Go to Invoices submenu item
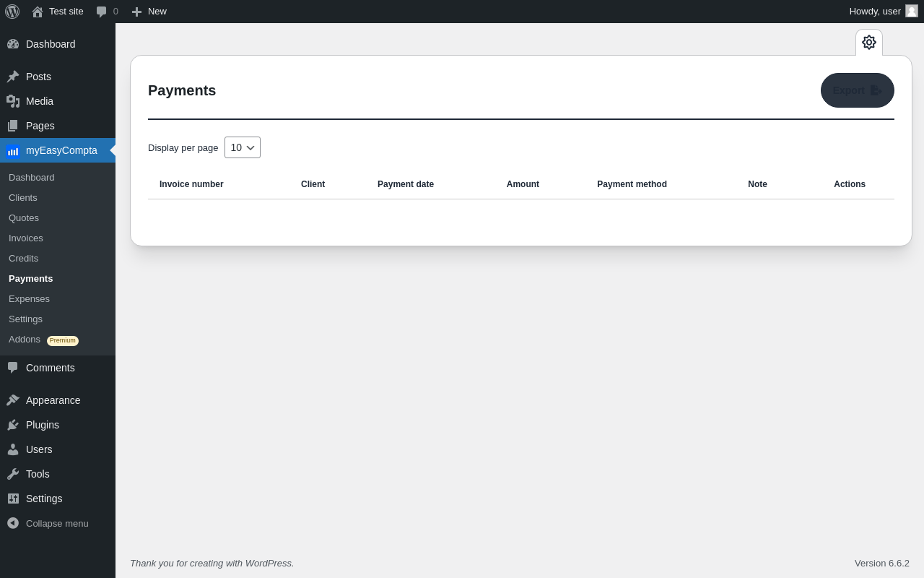924x578 pixels. tap(26, 238)
